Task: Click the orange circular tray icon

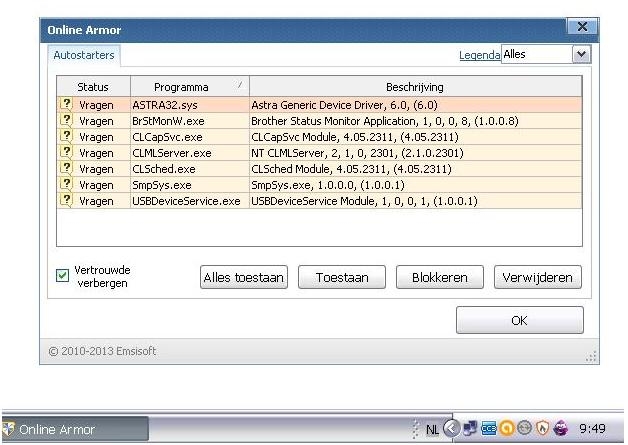Action: coord(507,429)
